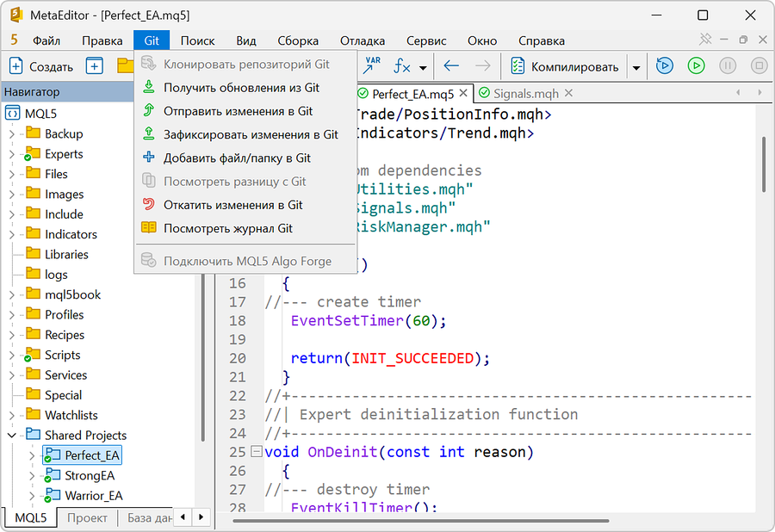This screenshot has width=775, height=532.
Task: Open the Поиск menu
Action: click(198, 40)
